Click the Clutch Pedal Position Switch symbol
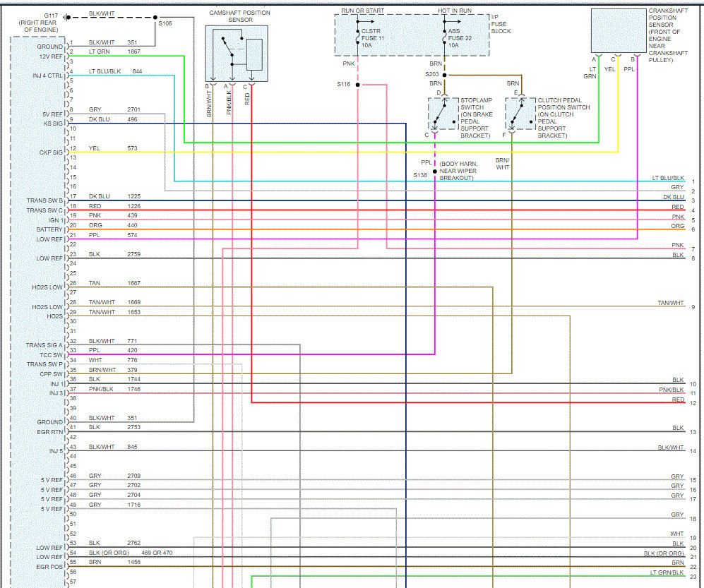The image size is (704, 588). 520,114
